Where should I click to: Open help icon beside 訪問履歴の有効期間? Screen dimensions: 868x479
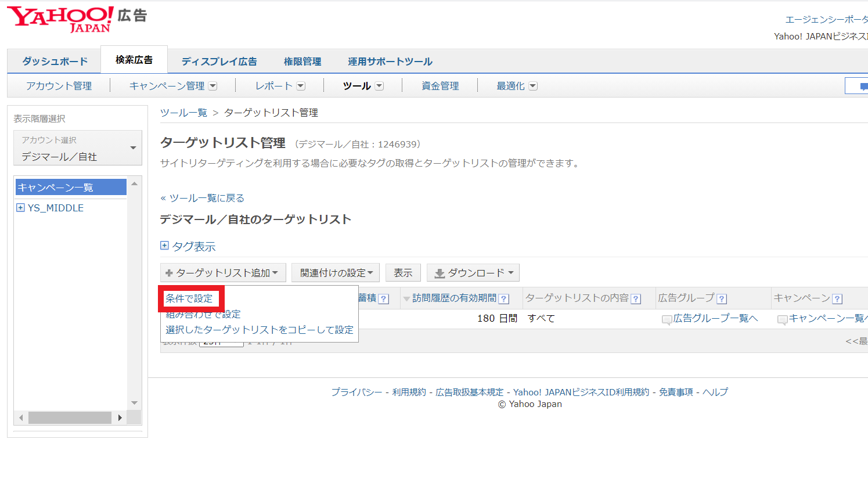click(504, 299)
